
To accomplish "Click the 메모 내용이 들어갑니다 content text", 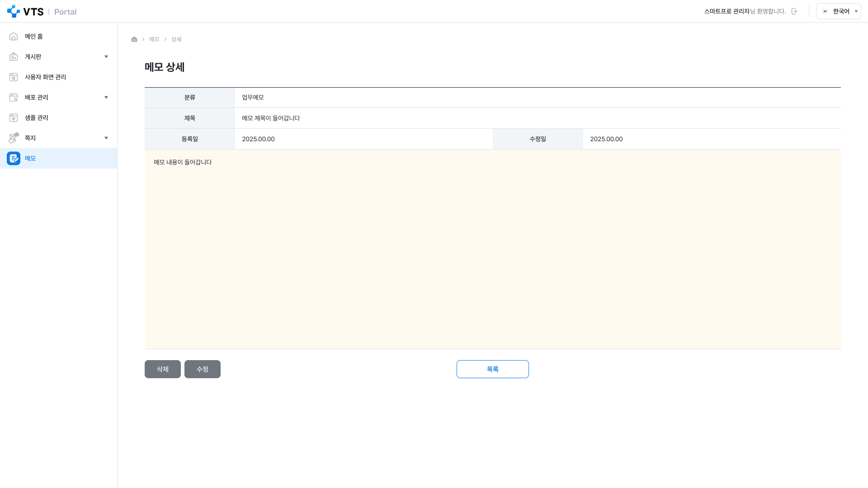I will pyautogui.click(x=183, y=162).
